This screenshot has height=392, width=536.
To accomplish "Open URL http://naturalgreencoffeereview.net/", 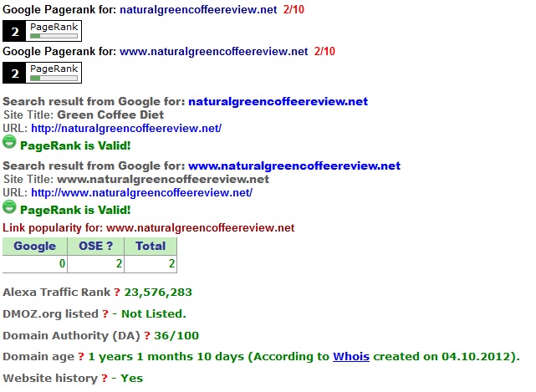I will (x=126, y=129).
